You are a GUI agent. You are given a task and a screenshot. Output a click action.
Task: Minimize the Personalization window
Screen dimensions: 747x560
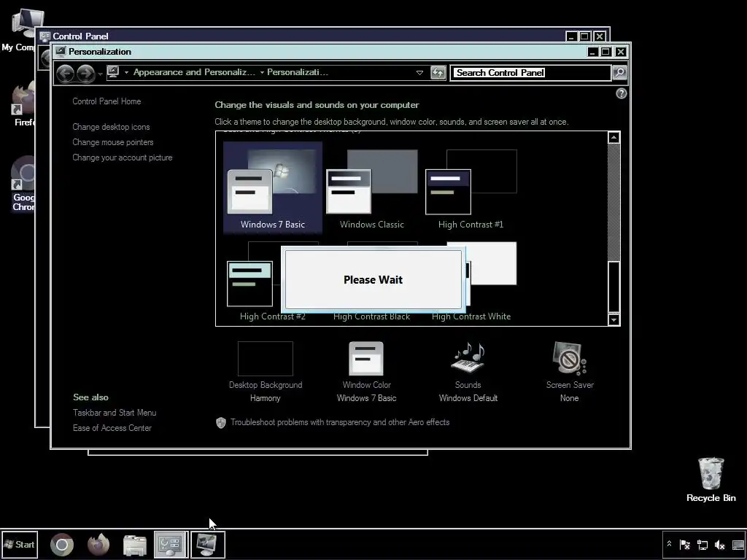(x=592, y=52)
